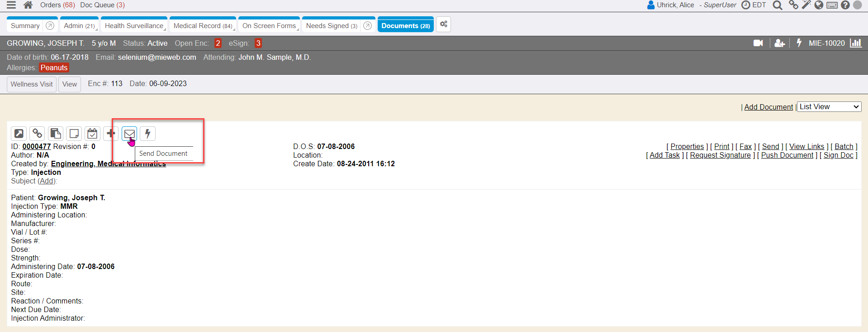The height and width of the screenshot is (332, 868).
Task: Click the Add Document link
Action: tap(768, 107)
